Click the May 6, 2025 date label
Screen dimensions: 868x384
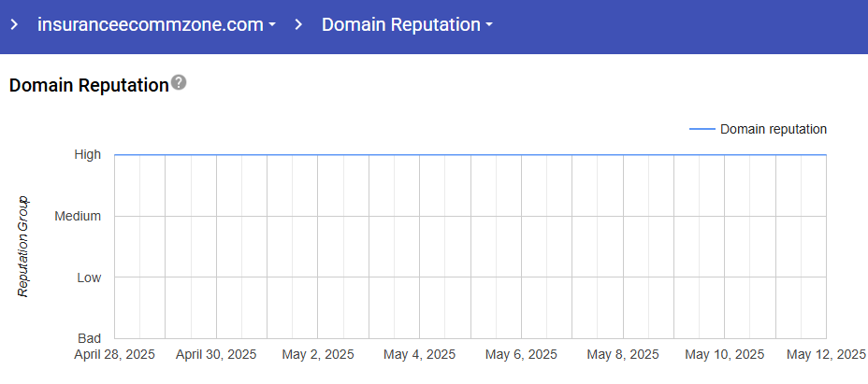(x=521, y=355)
